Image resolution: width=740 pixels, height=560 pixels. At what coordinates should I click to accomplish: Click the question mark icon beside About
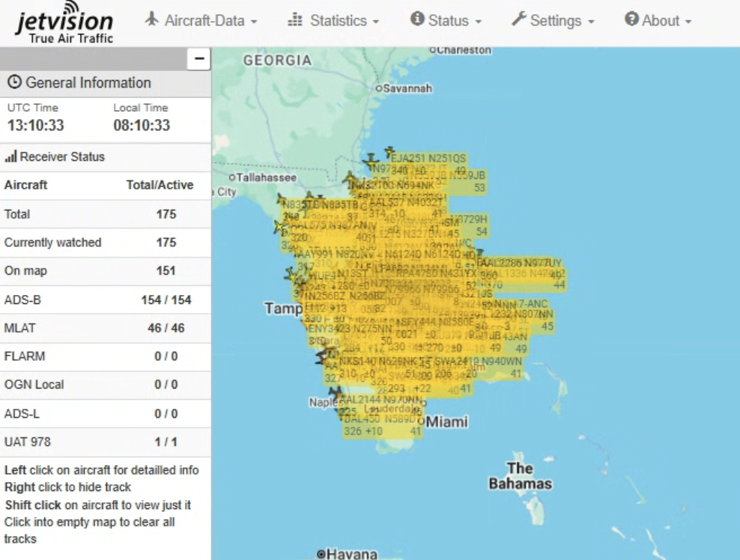(631, 19)
